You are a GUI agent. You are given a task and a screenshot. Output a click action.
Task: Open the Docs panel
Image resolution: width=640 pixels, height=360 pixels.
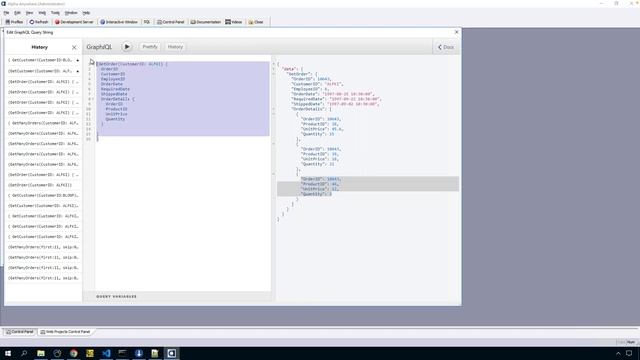click(446, 47)
